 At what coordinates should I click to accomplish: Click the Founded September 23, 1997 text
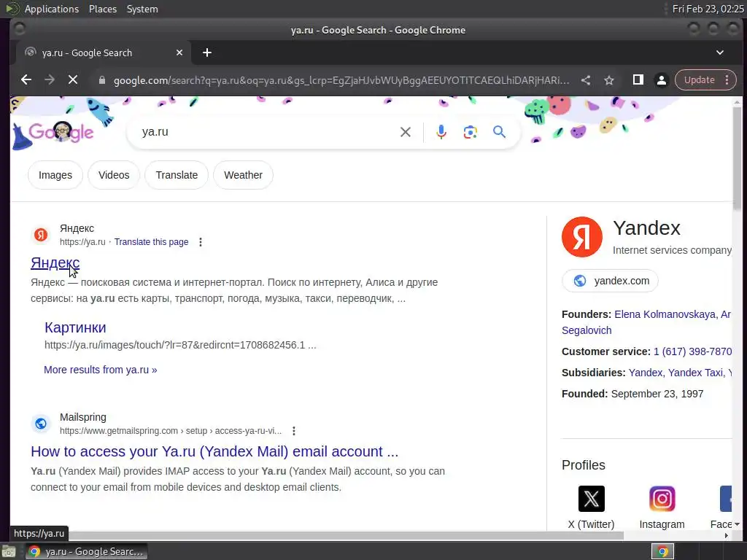point(632,394)
